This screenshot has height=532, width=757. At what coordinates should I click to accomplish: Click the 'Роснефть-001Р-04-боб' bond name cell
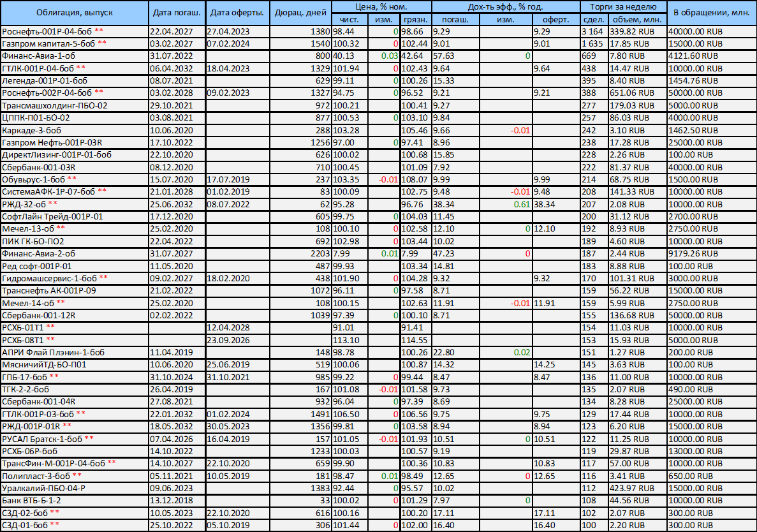pos(48,31)
